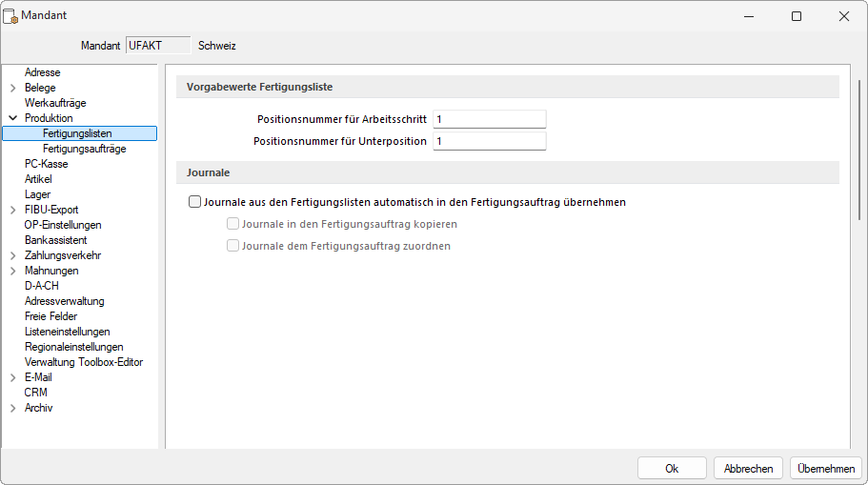This screenshot has width=868, height=485.
Task: Go to Regionaleinstellungen
Action: [x=73, y=347]
